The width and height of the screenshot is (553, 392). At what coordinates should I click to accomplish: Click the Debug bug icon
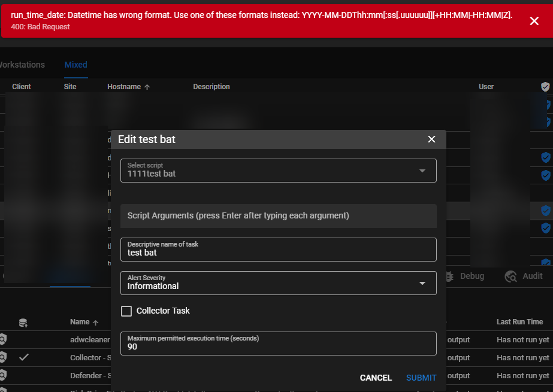[x=449, y=276]
